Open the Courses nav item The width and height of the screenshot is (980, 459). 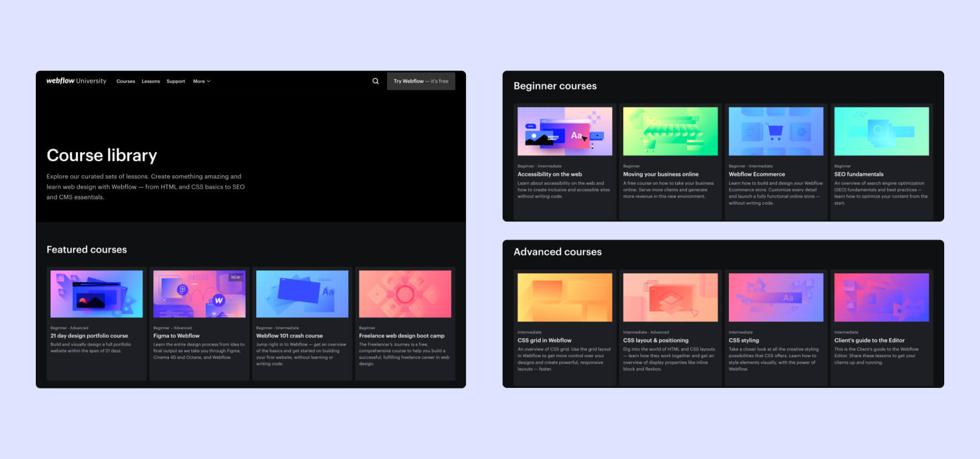pos(126,81)
